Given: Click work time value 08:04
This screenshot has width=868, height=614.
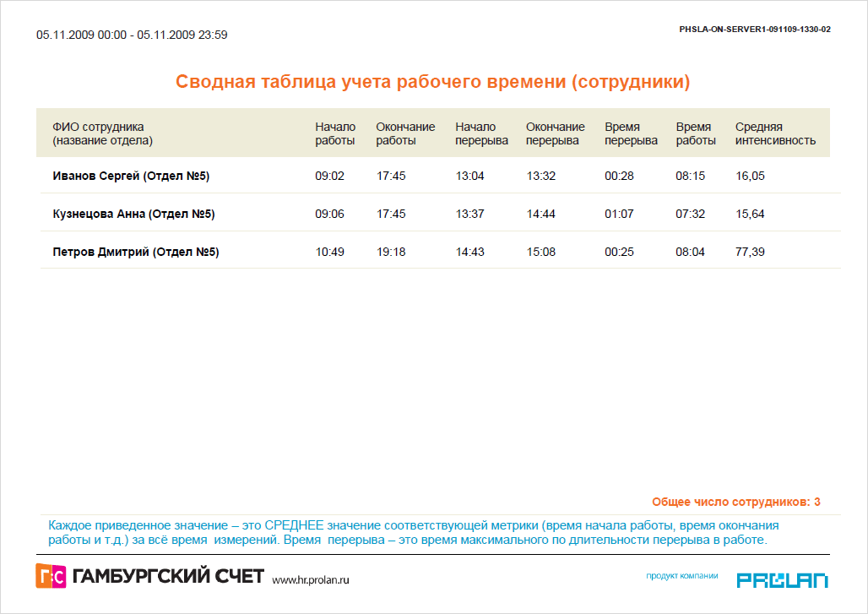Looking at the screenshot, I should point(691,252).
